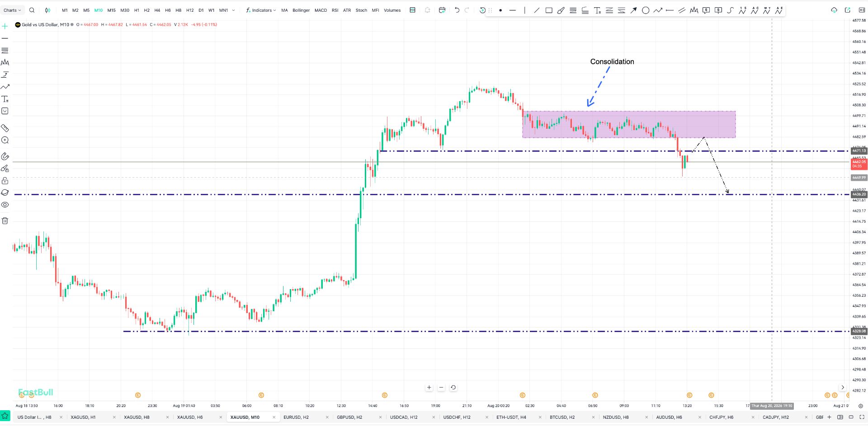868x426 pixels.
Task: Toggle the MA indicator
Action: tap(284, 10)
